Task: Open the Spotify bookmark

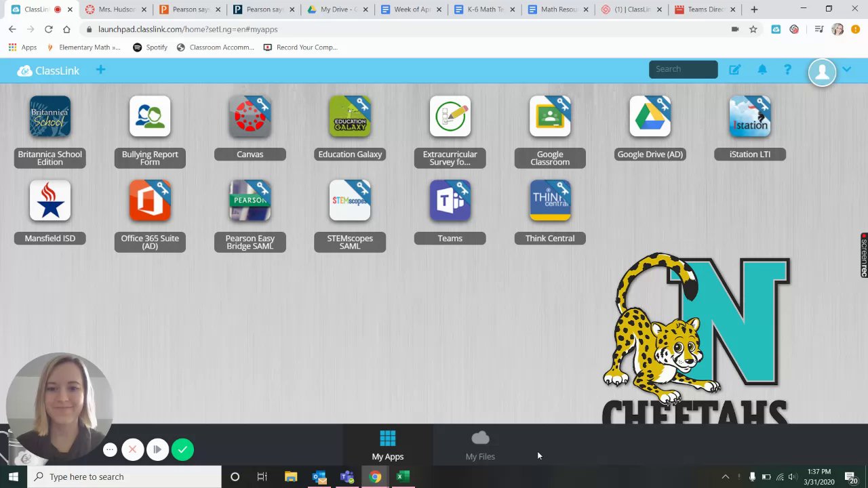Action: click(x=150, y=47)
